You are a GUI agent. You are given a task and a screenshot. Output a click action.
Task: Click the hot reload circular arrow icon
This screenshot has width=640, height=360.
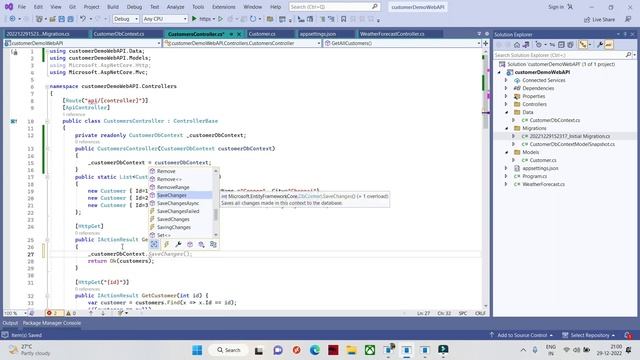click(x=253, y=19)
